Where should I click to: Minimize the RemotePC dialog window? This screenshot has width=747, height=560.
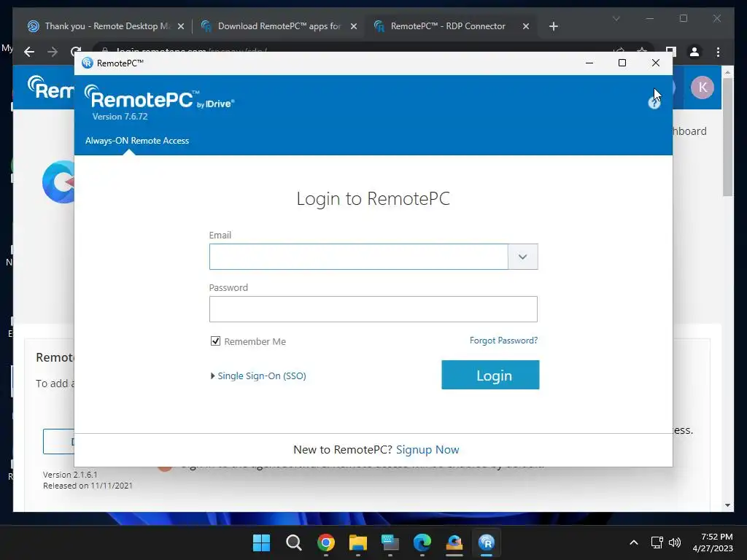pos(589,63)
